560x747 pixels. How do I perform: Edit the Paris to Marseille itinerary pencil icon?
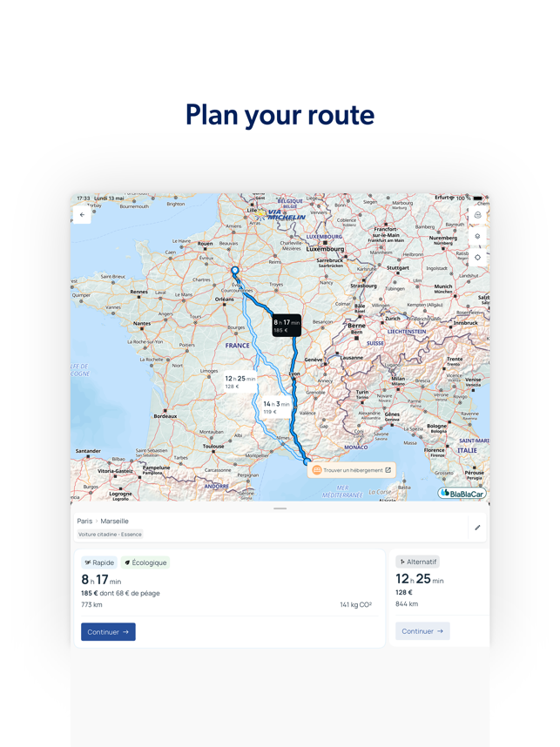(477, 528)
